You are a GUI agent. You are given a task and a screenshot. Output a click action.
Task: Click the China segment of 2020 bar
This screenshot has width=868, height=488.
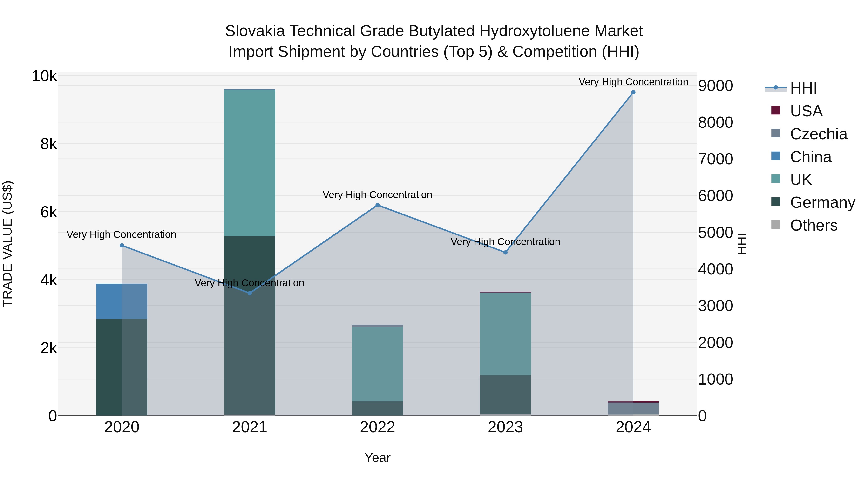click(122, 301)
